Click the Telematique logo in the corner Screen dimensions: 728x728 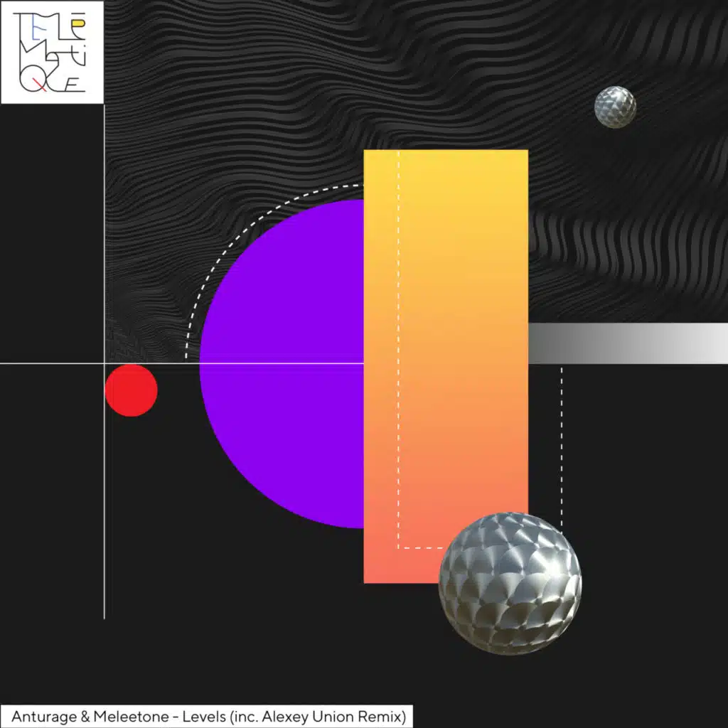point(52,52)
